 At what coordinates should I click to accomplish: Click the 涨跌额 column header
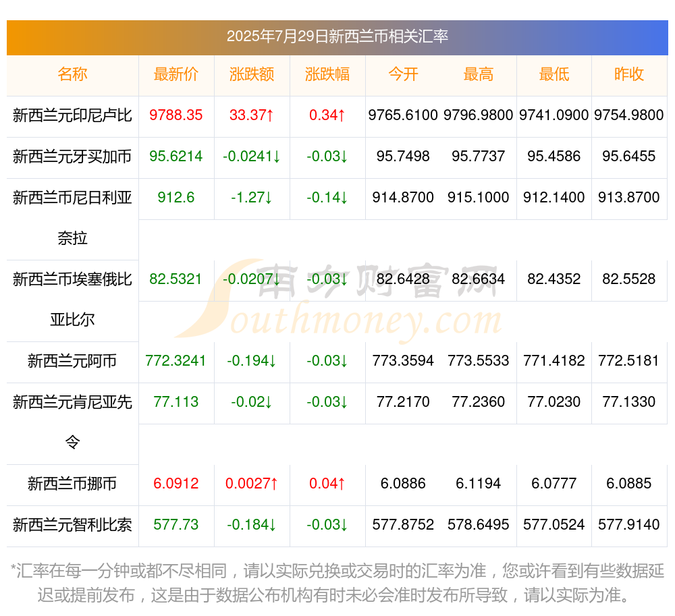click(252, 74)
